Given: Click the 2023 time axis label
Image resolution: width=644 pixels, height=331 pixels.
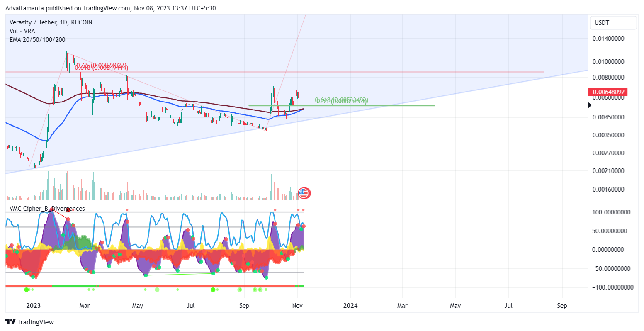Looking at the screenshot, I should (33, 306).
